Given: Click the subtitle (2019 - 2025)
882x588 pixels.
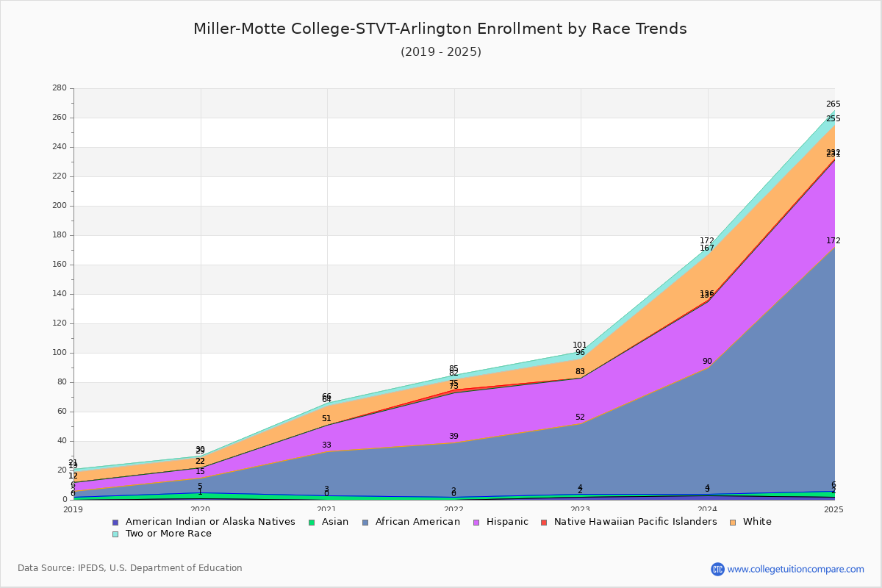Looking at the screenshot, I should (x=441, y=51).
